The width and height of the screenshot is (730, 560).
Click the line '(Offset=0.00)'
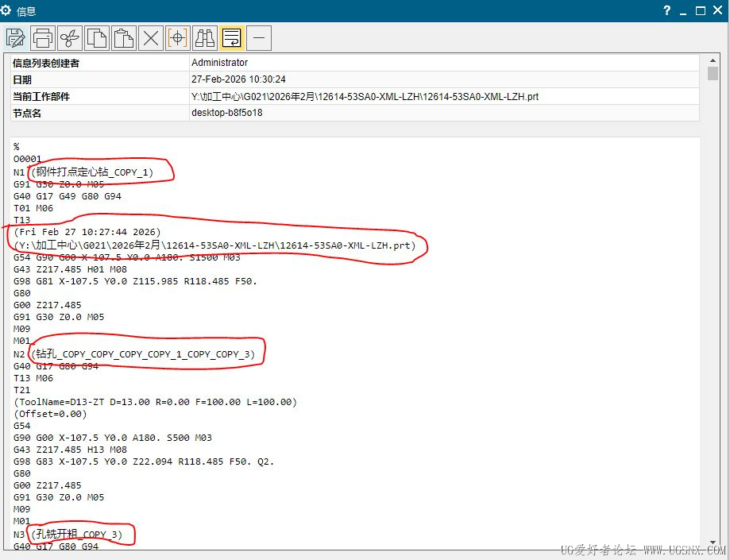[50, 414]
